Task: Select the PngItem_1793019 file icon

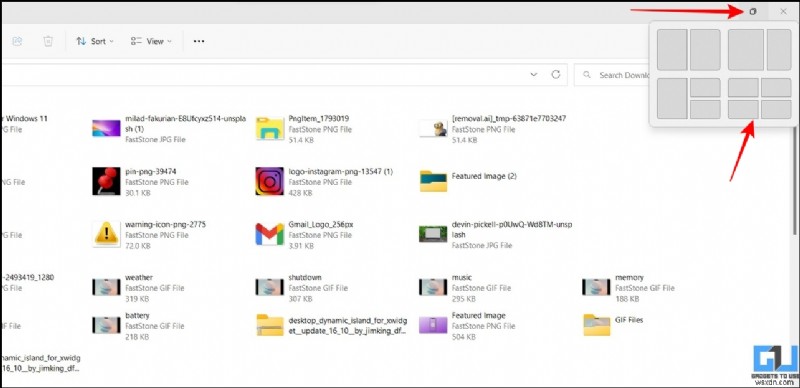Action: pos(269,128)
